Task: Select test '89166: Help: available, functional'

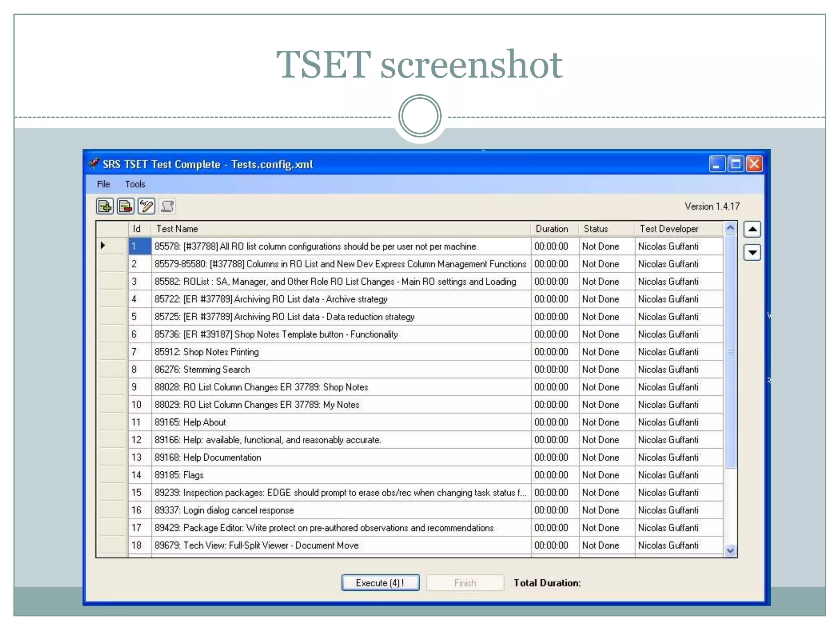Action: point(341,440)
